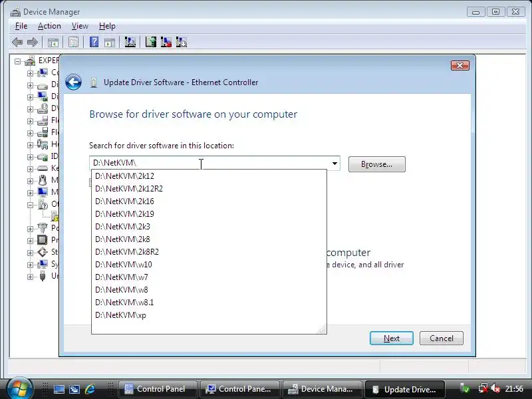Click the Next button
532x399 pixels.
pos(391,338)
